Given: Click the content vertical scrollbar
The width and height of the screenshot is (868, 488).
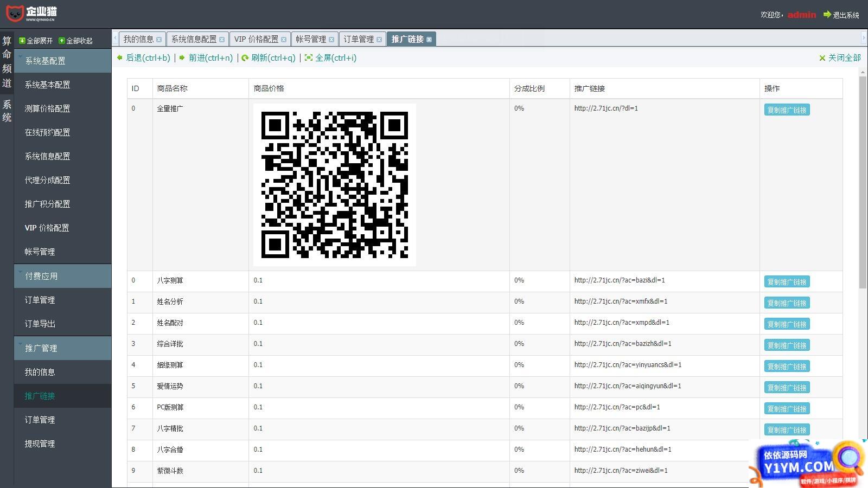Looking at the screenshot, I should [x=863, y=182].
